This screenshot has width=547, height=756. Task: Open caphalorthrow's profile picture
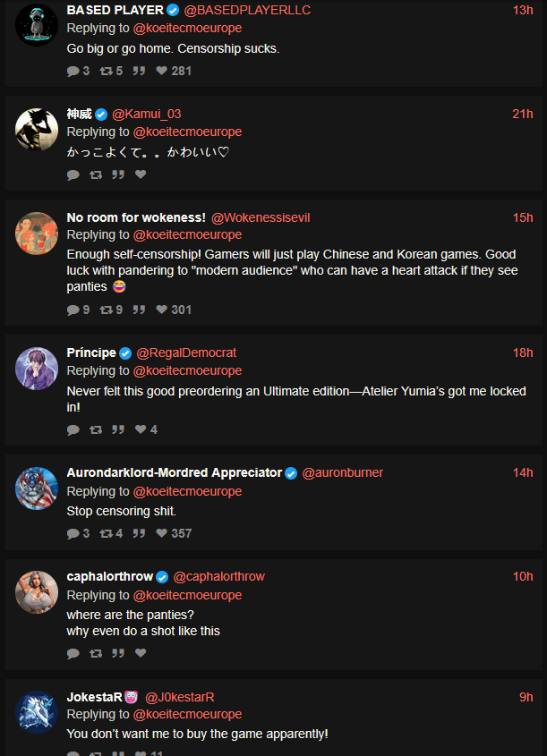pyautogui.click(x=37, y=592)
